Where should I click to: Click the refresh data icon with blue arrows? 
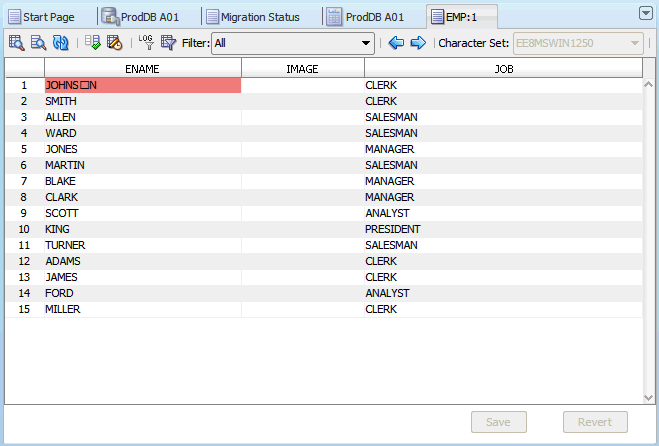61,43
